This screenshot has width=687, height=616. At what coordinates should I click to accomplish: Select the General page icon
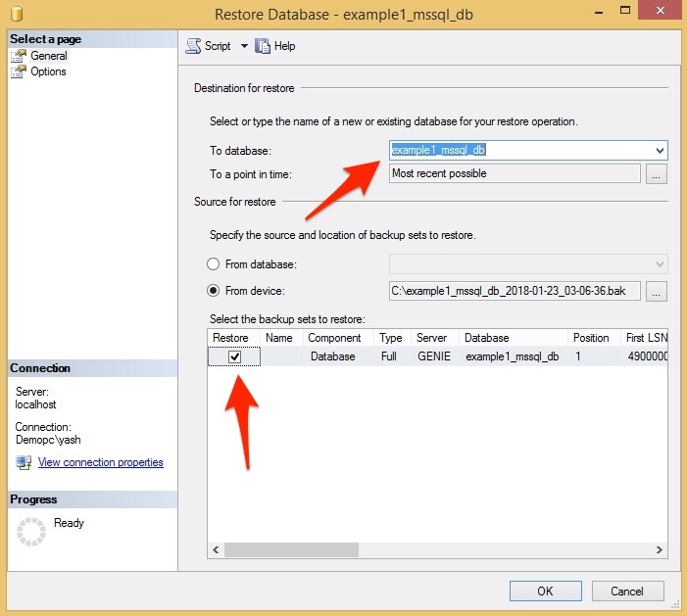(19, 56)
